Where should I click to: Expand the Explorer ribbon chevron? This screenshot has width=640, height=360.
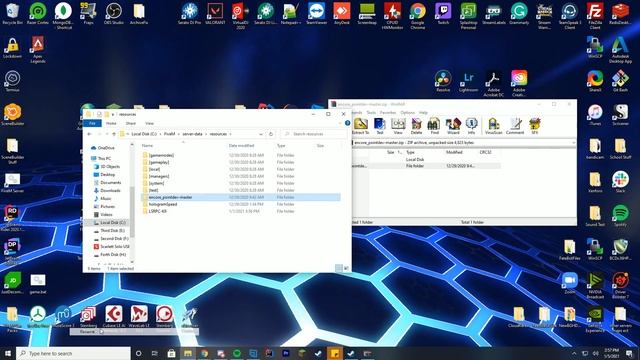(x=340, y=123)
